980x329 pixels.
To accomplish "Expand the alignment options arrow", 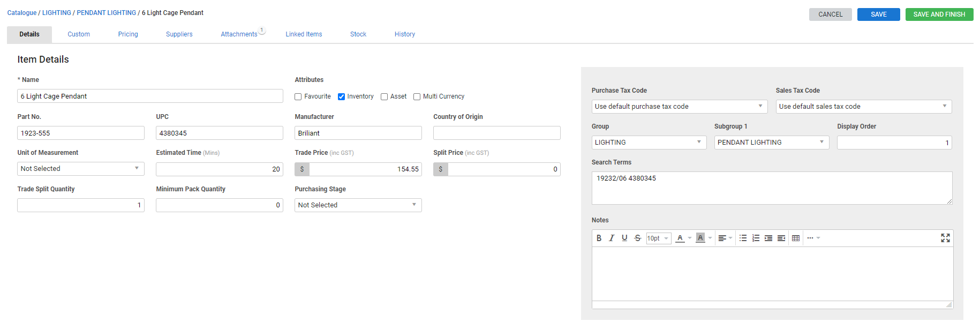I will tap(730, 238).
